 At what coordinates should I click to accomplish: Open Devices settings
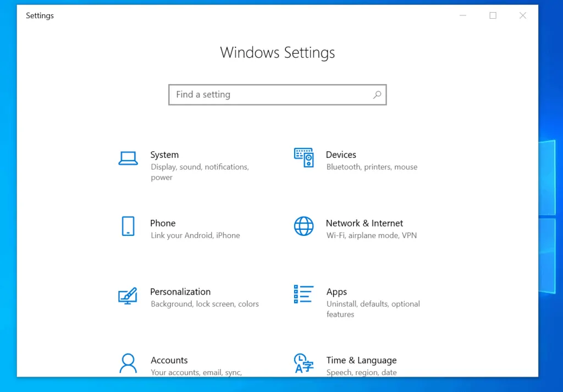coord(341,154)
